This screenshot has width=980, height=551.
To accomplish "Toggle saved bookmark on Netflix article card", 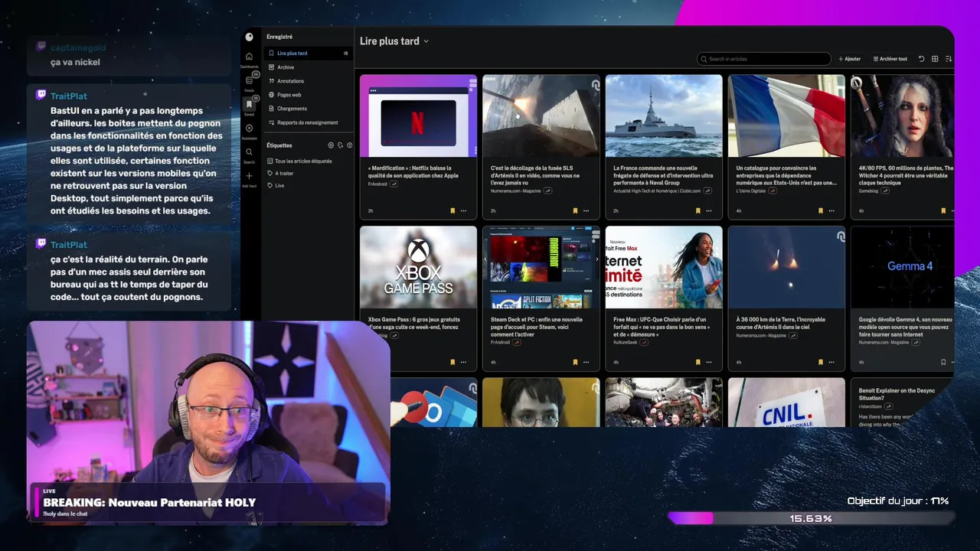I will [x=452, y=210].
